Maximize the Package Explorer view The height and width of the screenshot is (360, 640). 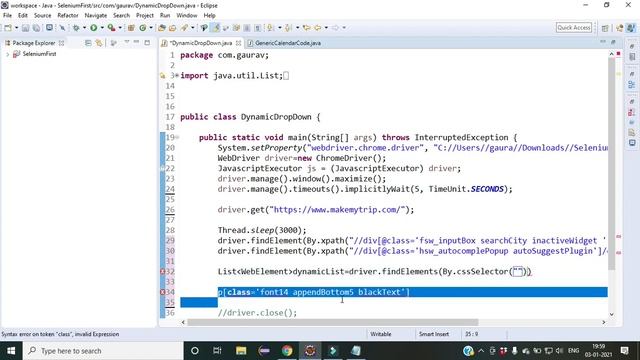point(147,42)
